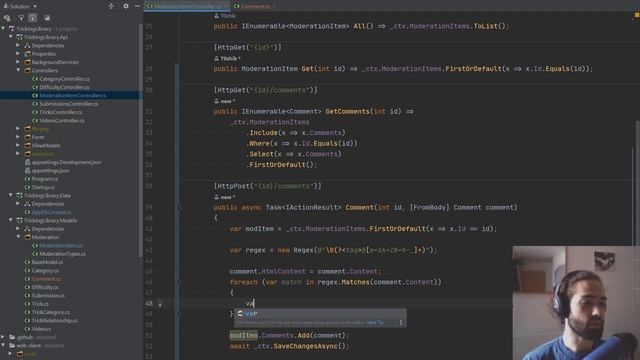Open BaseModel.cs in the tree

click(47, 262)
